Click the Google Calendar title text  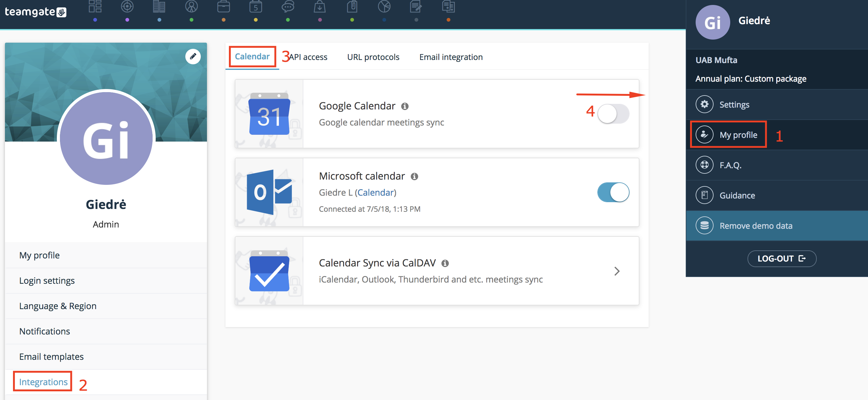click(x=357, y=106)
